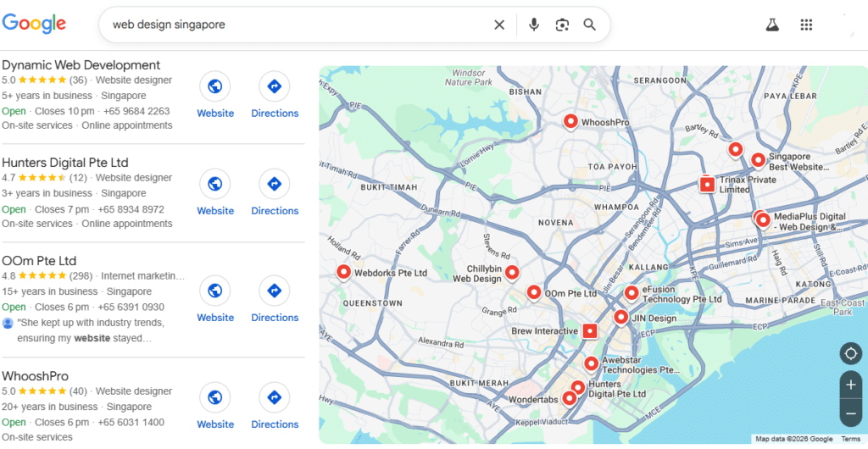868x449 pixels.
Task: Click phone number +65 9684 2263
Action: (136, 111)
